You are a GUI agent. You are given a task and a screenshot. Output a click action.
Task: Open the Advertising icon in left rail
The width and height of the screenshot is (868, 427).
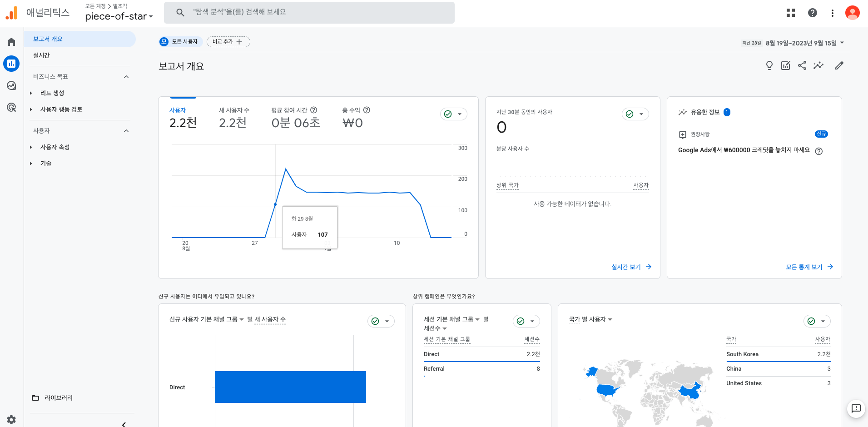[11, 107]
